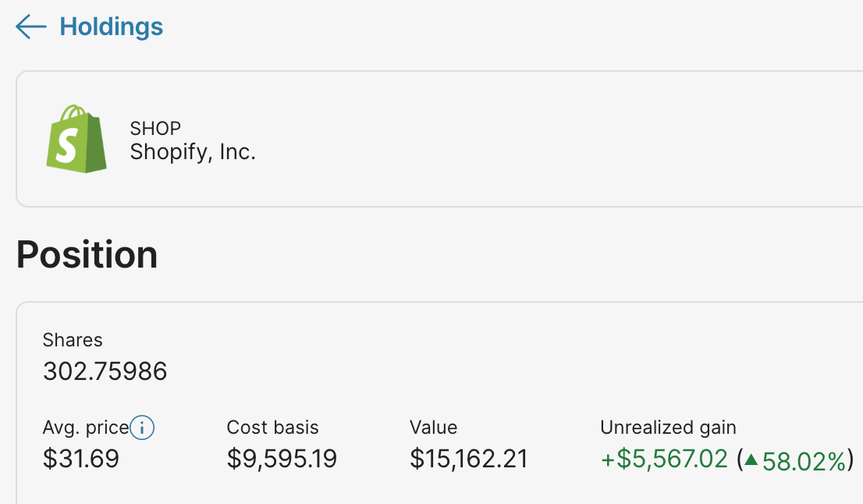The height and width of the screenshot is (504, 863).
Task: Click the green up-triangle gain indicator
Action: click(751, 460)
